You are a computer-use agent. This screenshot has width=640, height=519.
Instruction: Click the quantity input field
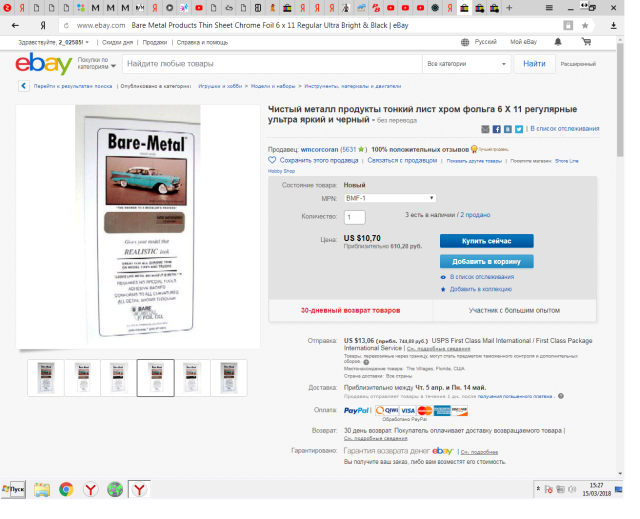tap(355, 217)
